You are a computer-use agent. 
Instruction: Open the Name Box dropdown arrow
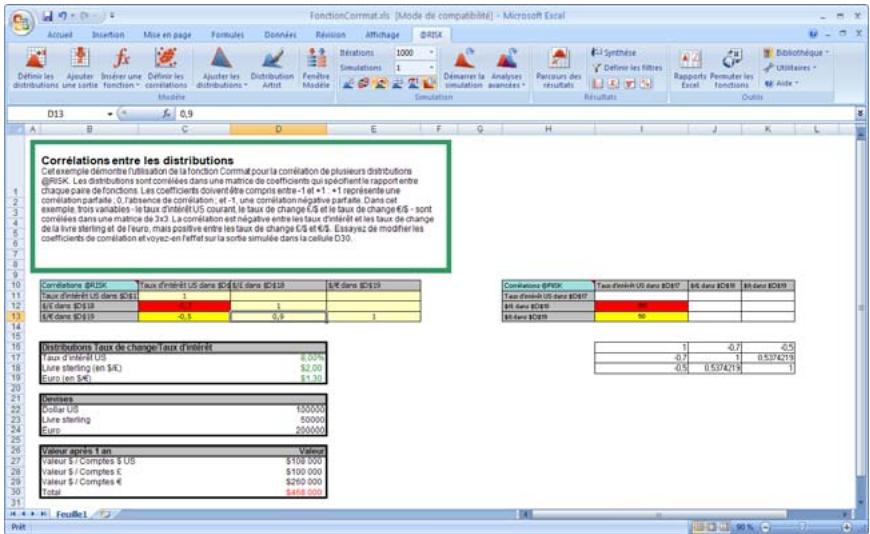[117, 114]
